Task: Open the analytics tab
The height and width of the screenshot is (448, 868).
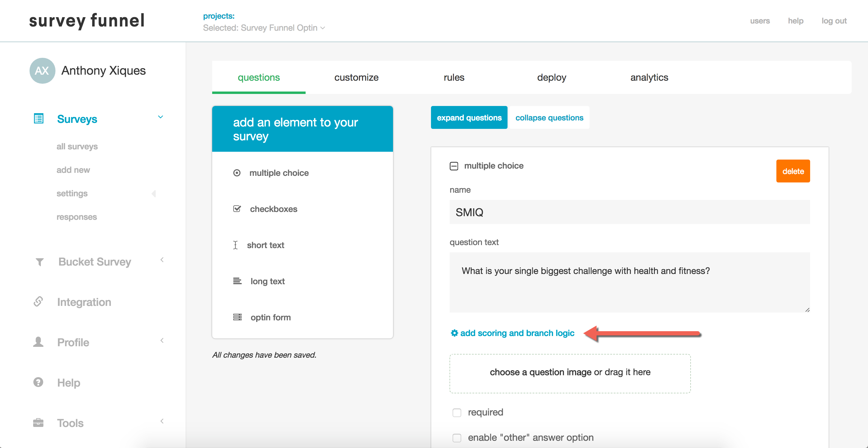Action: click(649, 77)
